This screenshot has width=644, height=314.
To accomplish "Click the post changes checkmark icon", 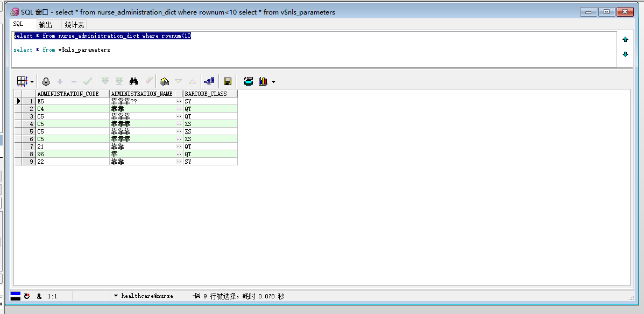I will click(x=88, y=81).
